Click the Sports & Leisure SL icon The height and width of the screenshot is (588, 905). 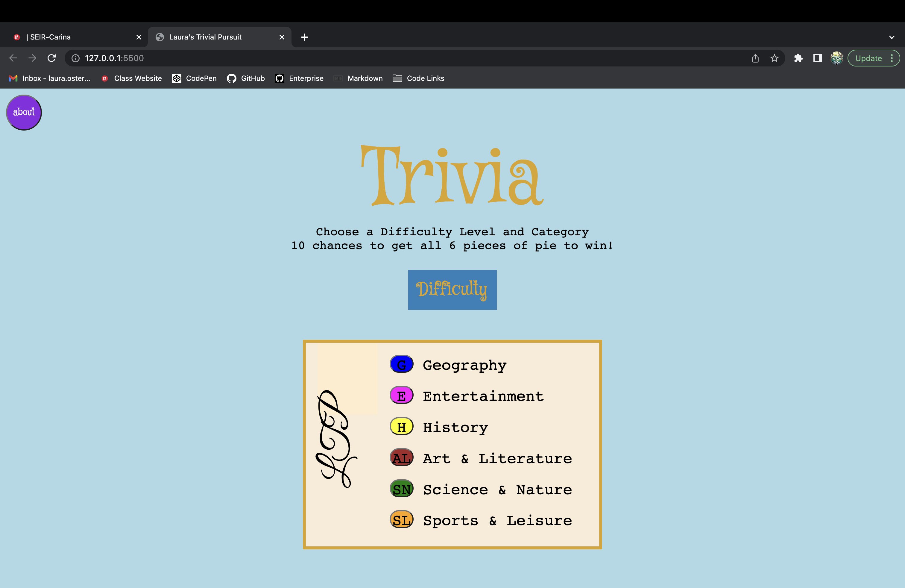coord(401,520)
